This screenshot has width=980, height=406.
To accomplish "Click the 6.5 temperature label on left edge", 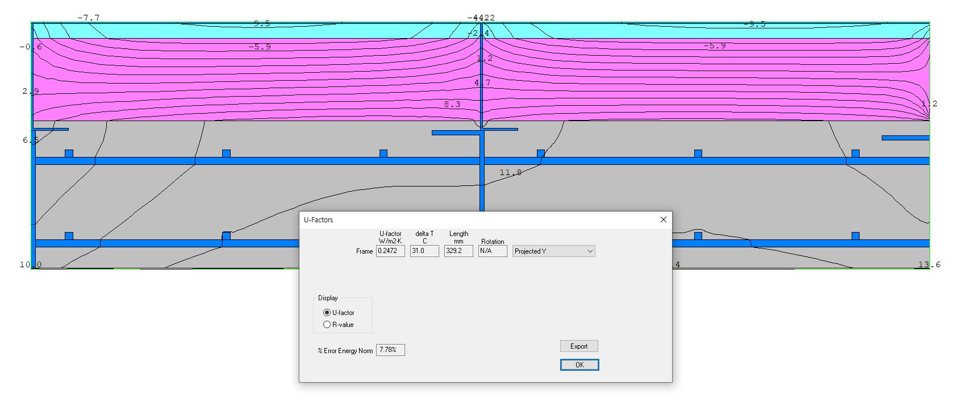I will [31, 140].
